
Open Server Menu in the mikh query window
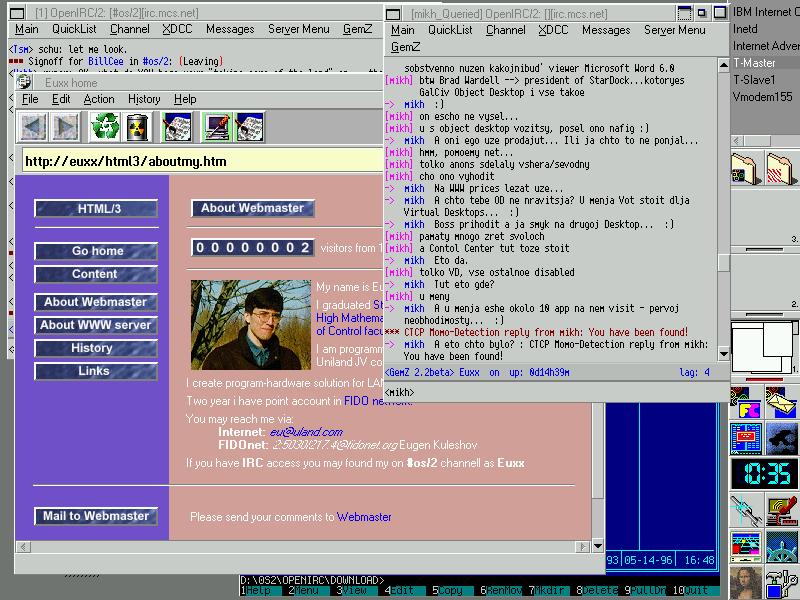[674, 30]
